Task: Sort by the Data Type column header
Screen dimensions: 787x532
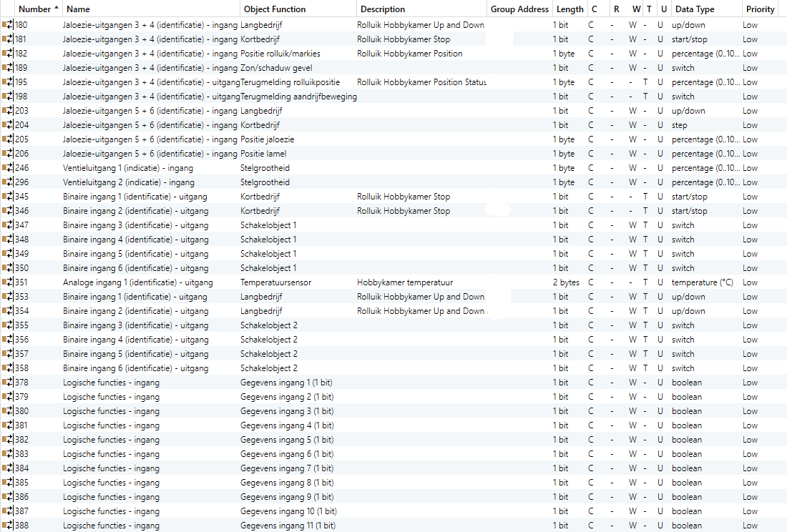Action: 706,9
